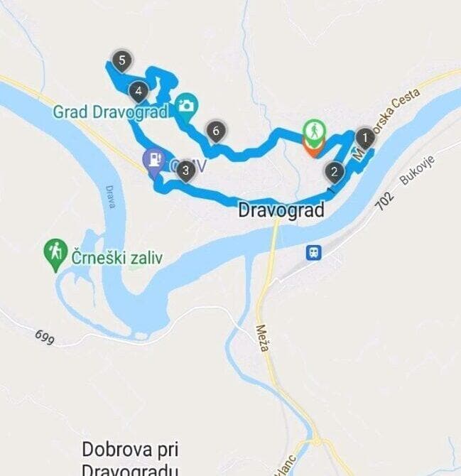Click the Grad Dravograd place label

click(111, 112)
